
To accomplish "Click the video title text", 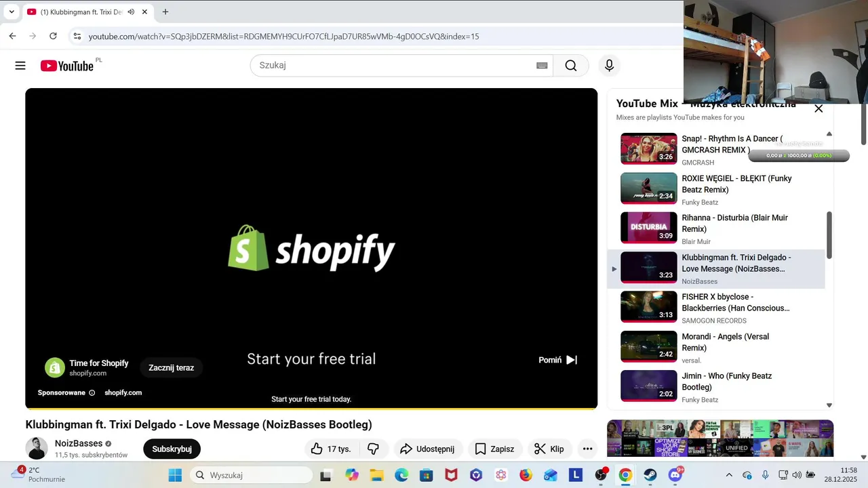I will 199,425.
